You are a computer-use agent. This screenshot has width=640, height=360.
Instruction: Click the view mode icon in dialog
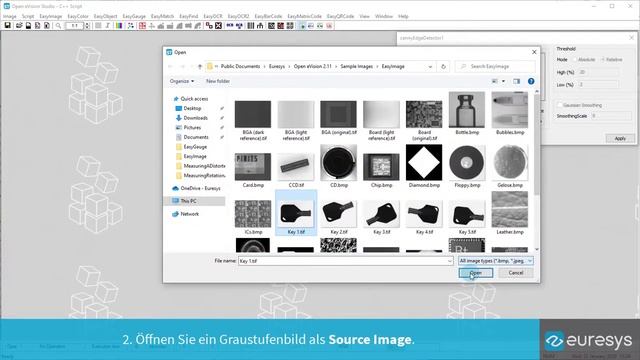495,81
